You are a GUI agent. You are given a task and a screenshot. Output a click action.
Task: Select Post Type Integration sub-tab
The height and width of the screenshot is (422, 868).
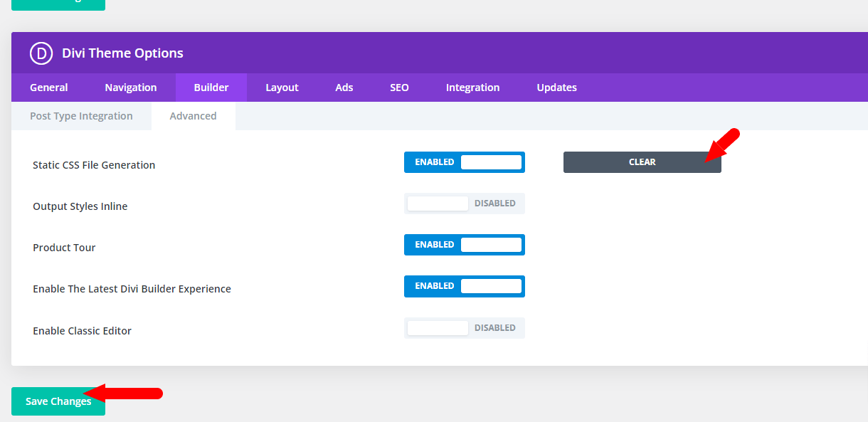coord(81,116)
